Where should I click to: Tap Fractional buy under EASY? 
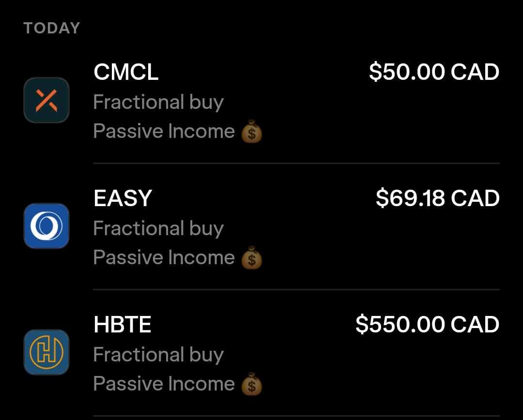tap(158, 228)
